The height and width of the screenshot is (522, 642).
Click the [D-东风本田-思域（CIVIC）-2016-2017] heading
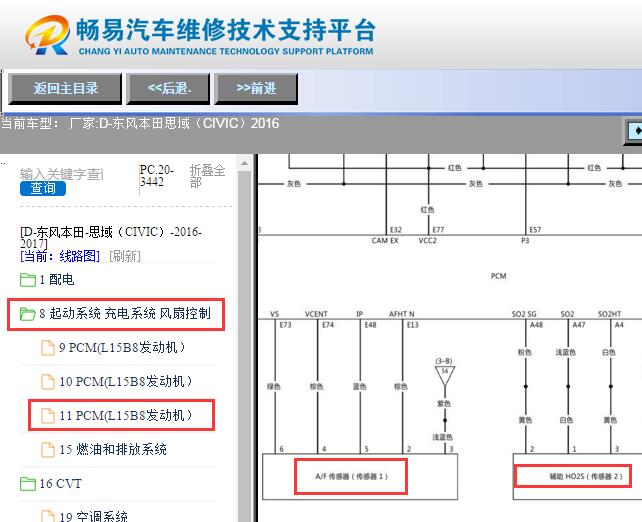coord(111,237)
